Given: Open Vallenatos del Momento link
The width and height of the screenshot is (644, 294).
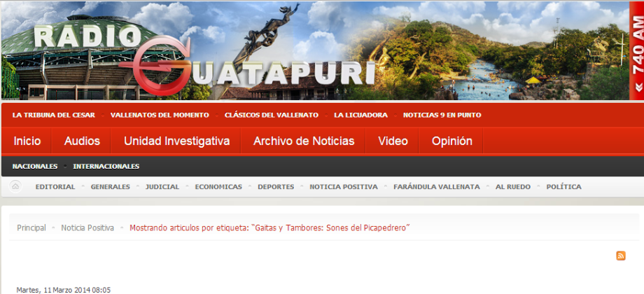Looking at the screenshot, I should pyautogui.click(x=160, y=115).
